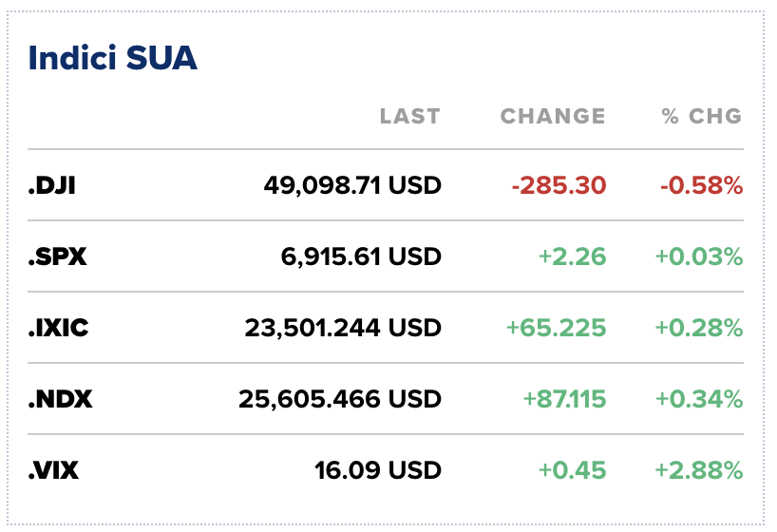Viewport: 777px width, 532px height.
Task: Click the Indici SUA heading
Action: pyautogui.click(x=113, y=59)
